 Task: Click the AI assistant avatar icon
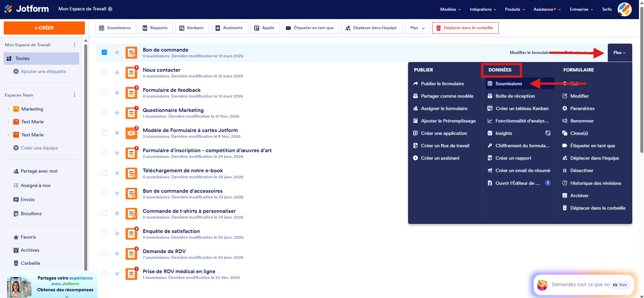[542, 285]
